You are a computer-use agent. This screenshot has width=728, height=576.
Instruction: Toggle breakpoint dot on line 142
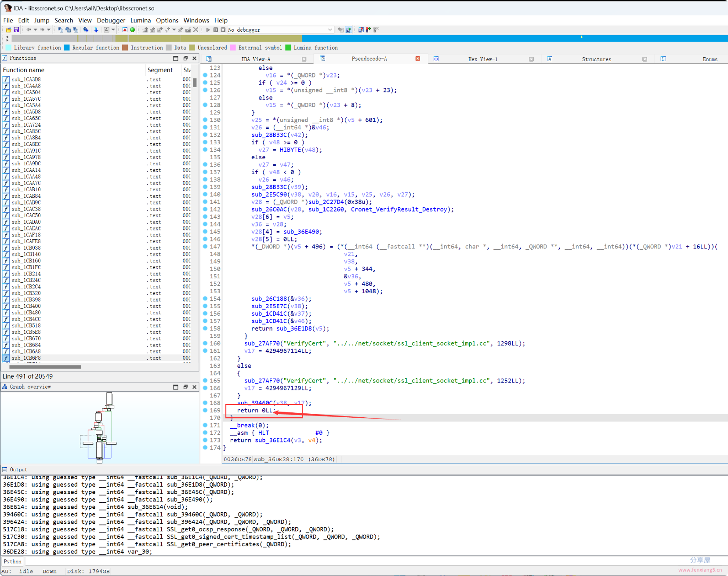tap(205, 209)
